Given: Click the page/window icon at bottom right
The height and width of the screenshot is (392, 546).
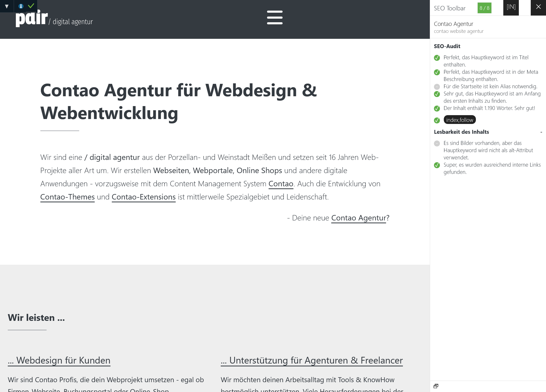Looking at the screenshot, I should coord(436,386).
